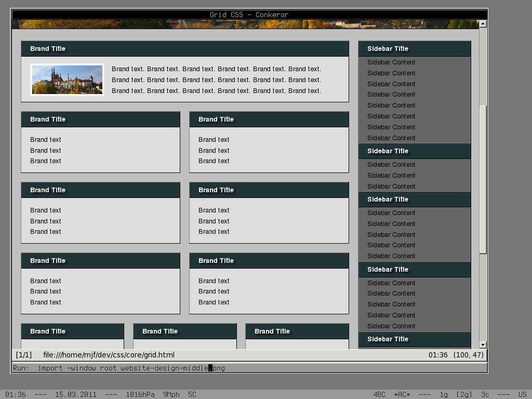Click the grid.html file URL in mode line
Image resolution: width=532 pixels, height=399 pixels.
109,355
